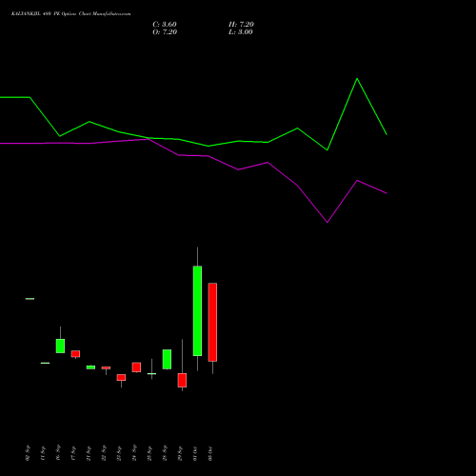Click the '05 Oct' date axis label
The image size is (476, 476).
[210, 453]
